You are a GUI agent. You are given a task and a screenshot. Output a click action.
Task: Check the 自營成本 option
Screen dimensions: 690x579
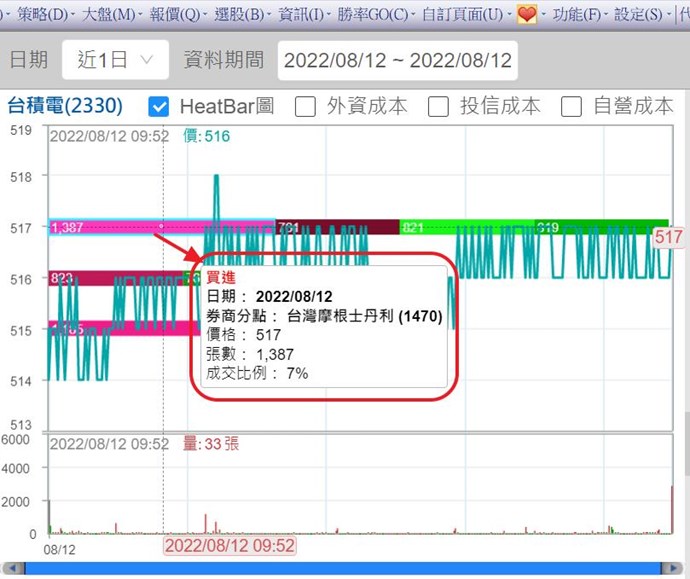click(x=571, y=106)
